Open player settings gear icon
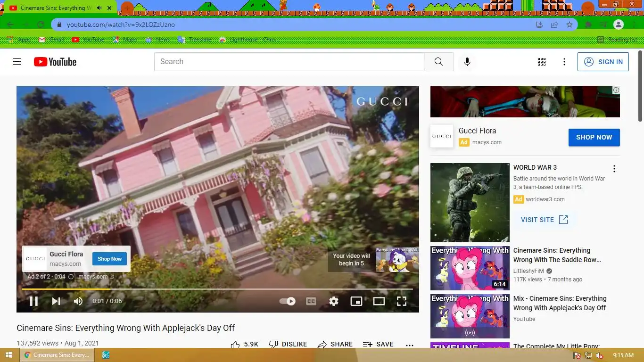This screenshot has height=362, width=644. click(334, 301)
